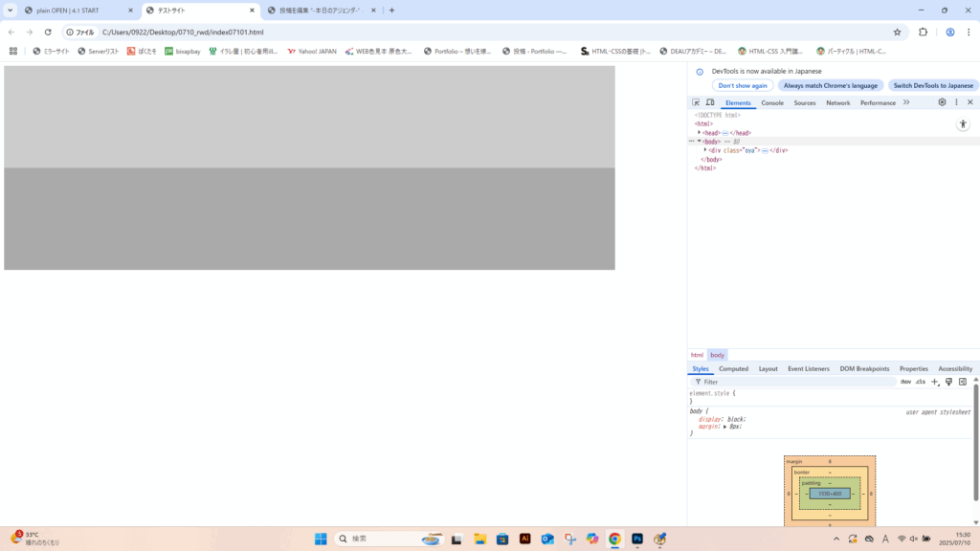Click the accessibility floating figure icon

[963, 124]
